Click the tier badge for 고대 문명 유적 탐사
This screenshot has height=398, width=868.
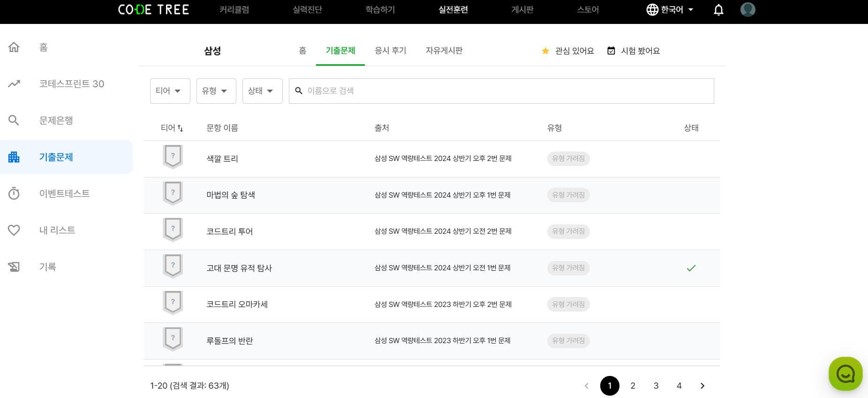173,266
